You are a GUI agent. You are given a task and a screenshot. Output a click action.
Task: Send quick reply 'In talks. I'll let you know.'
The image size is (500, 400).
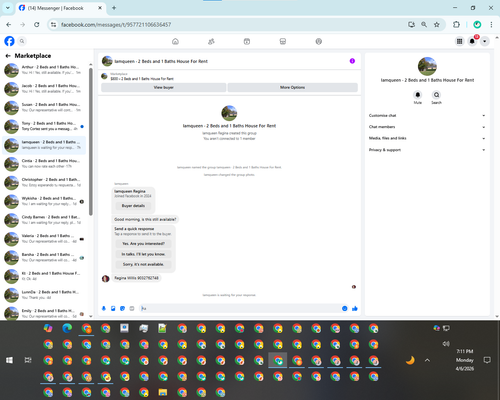pyautogui.click(x=143, y=254)
